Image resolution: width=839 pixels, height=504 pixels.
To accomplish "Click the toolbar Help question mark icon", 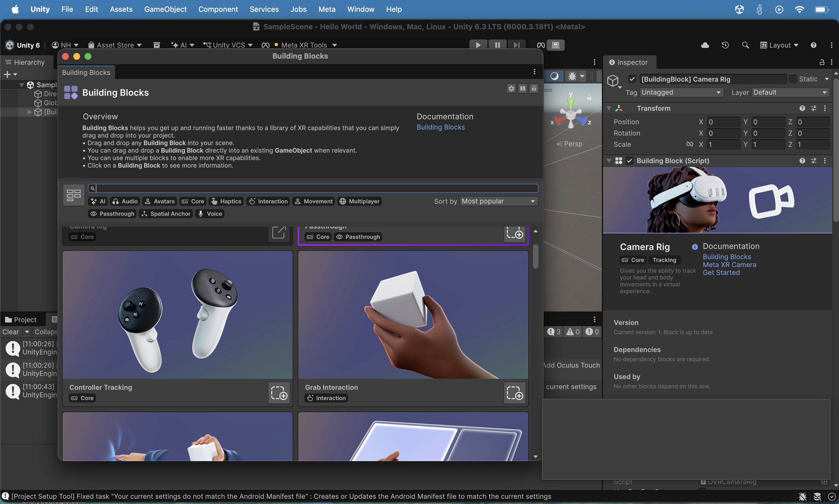I will 814,45.
